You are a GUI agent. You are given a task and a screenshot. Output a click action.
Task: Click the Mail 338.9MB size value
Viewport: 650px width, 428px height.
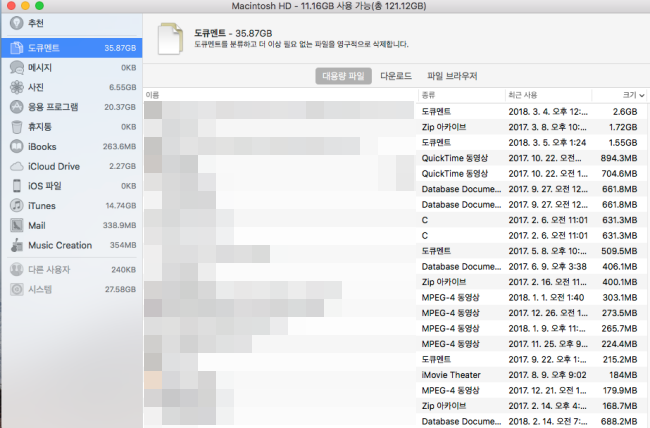click(x=119, y=225)
